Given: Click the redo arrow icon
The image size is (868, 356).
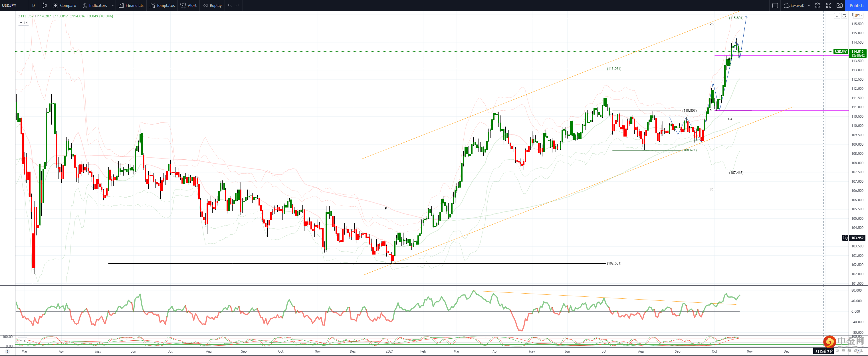Looking at the screenshot, I should pyautogui.click(x=238, y=5).
